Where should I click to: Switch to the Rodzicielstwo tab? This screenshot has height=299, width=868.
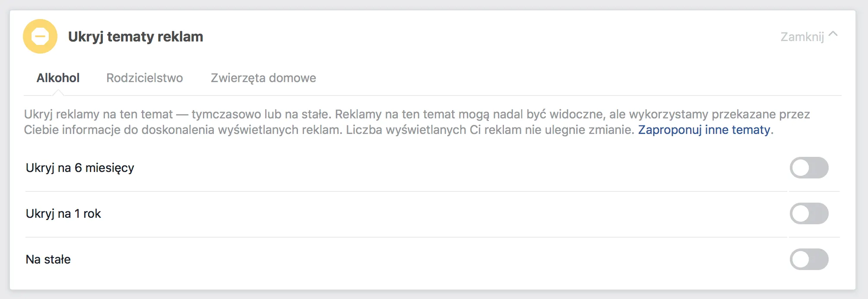[x=145, y=78]
